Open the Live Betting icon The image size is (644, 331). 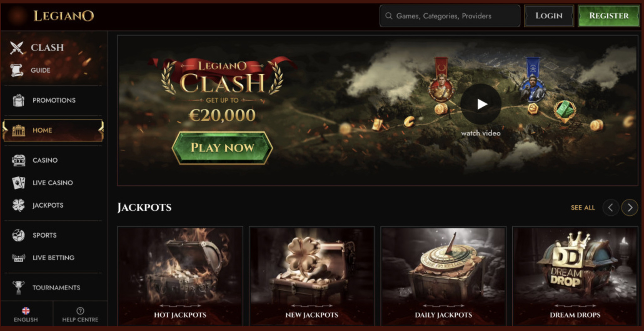point(18,258)
